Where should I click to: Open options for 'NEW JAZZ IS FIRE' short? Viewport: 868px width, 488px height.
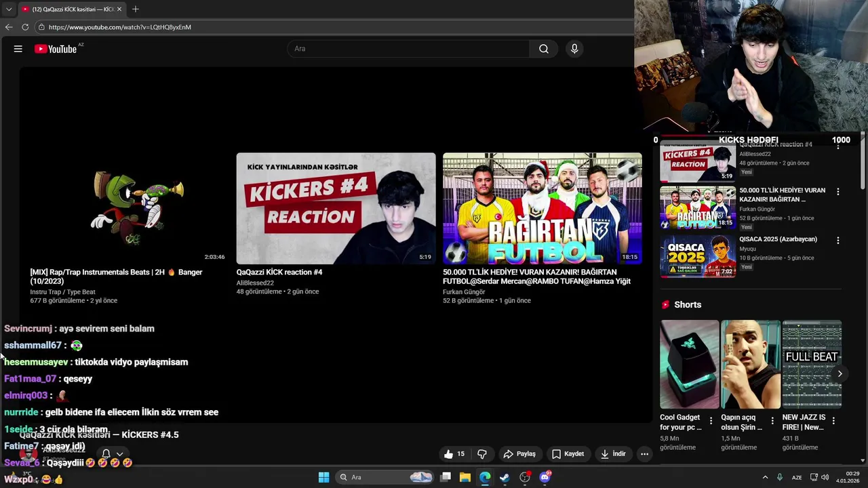833,421
